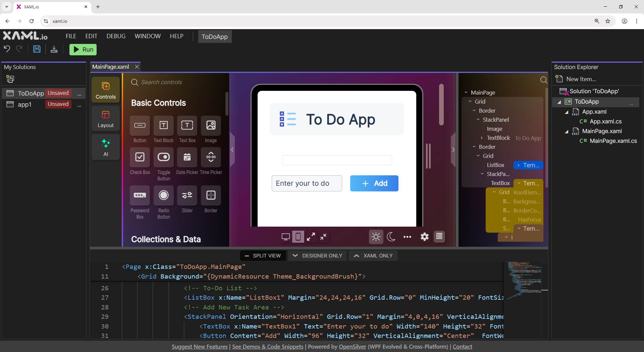Viewport: 644px width, 352px height.
Task: Open the Layout panel
Action: [x=105, y=118]
